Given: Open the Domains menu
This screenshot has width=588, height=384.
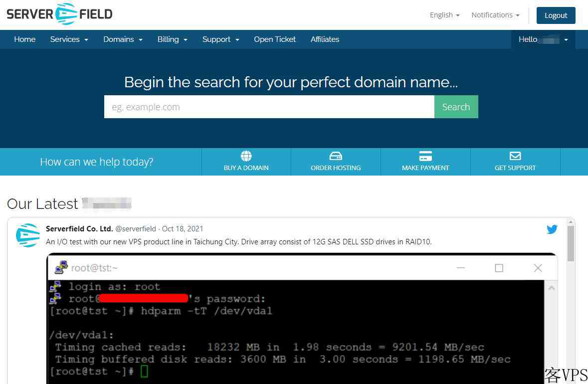Looking at the screenshot, I should click(x=123, y=39).
